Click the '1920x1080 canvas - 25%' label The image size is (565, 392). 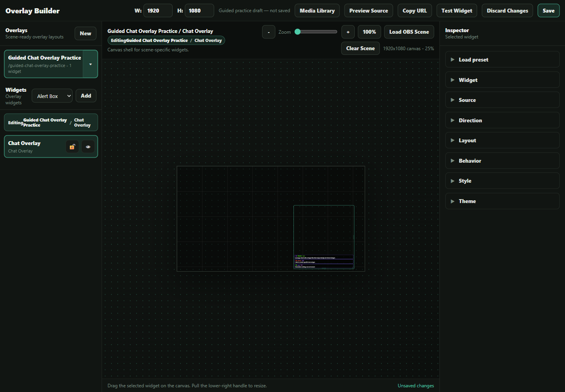[x=408, y=49]
